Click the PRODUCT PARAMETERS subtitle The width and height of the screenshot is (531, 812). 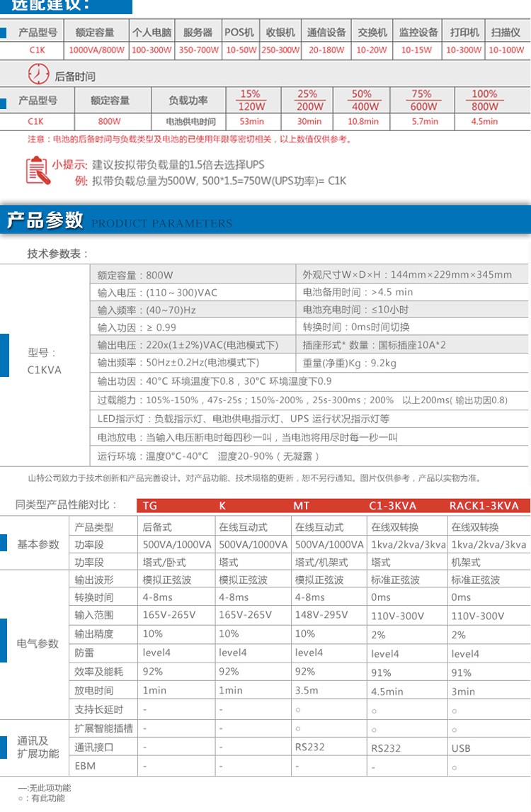[162, 223]
